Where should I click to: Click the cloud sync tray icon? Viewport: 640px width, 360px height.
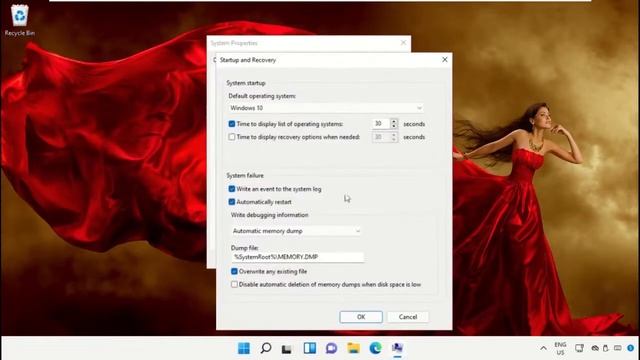pos(596,348)
